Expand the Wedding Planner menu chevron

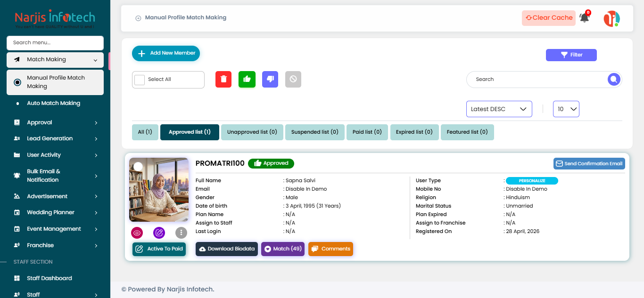(x=96, y=213)
